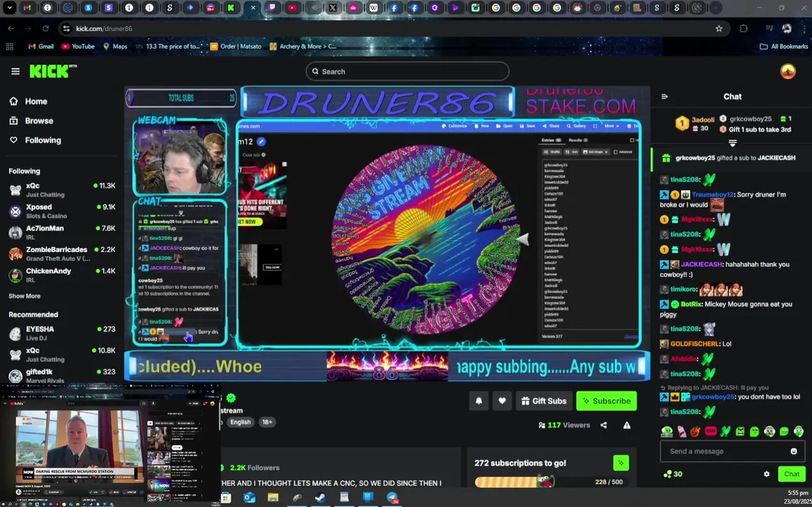Insert the fire emote from quick emotes
The height and width of the screenshot is (507, 812).
click(695, 432)
